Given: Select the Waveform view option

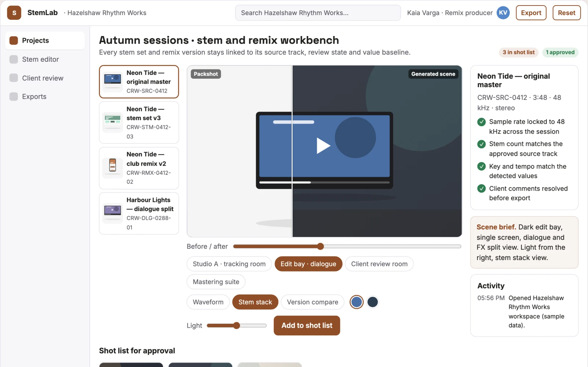Looking at the screenshot, I should tap(208, 302).
